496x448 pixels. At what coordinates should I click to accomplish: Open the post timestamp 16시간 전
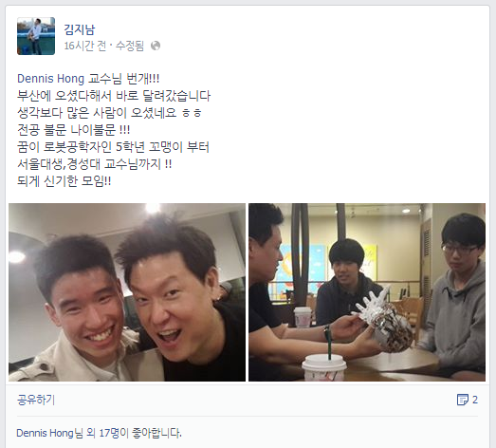pyautogui.click(x=84, y=46)
